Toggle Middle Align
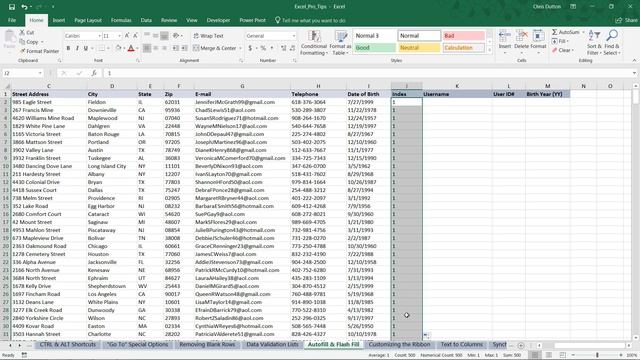This screenshot has height=360, width=640. [156, 36]
